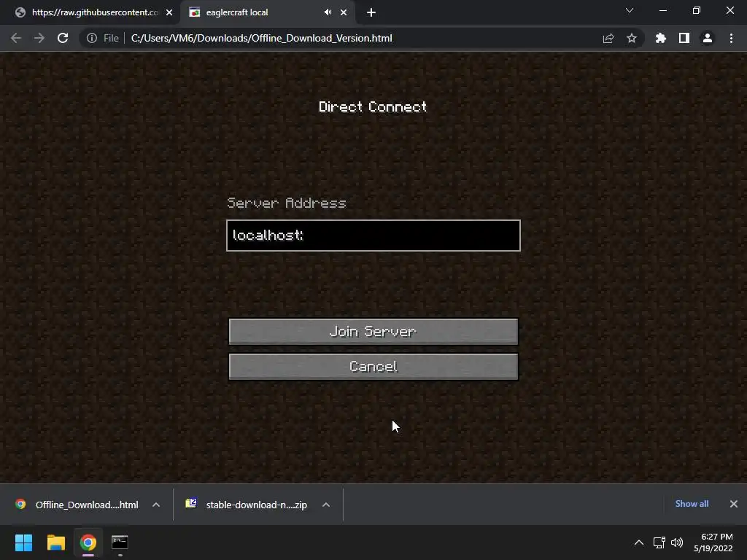
Task: Open the command prompt taskbar icon
Action: tap(120, 542)
